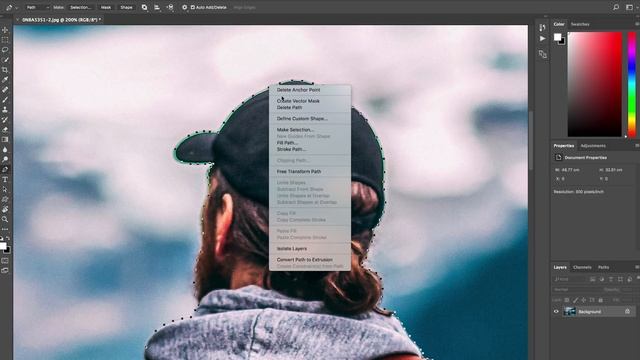The width and height of the screenshot is (640, 360).
Task: Switch to the Adjustments tab
Action: [x=593, y=146]
